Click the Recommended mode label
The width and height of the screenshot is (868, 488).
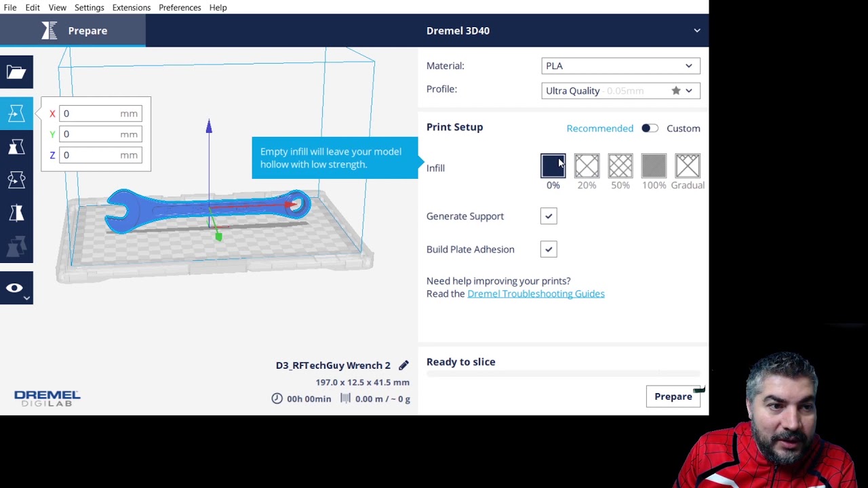599,128
